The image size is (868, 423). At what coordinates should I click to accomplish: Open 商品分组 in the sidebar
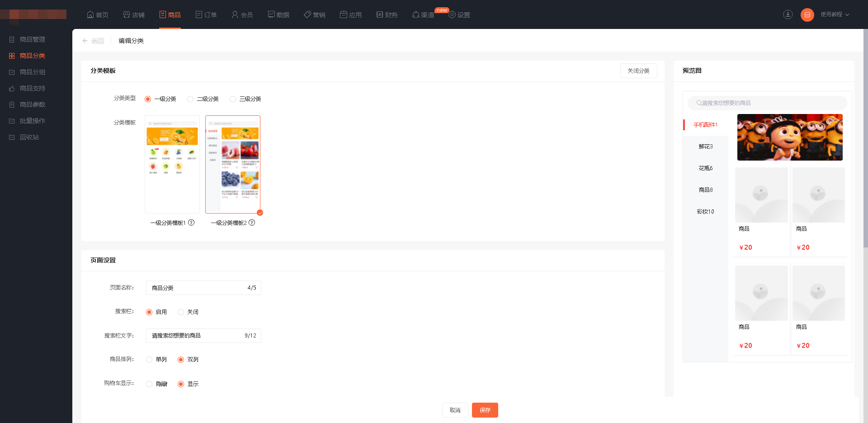33,72
